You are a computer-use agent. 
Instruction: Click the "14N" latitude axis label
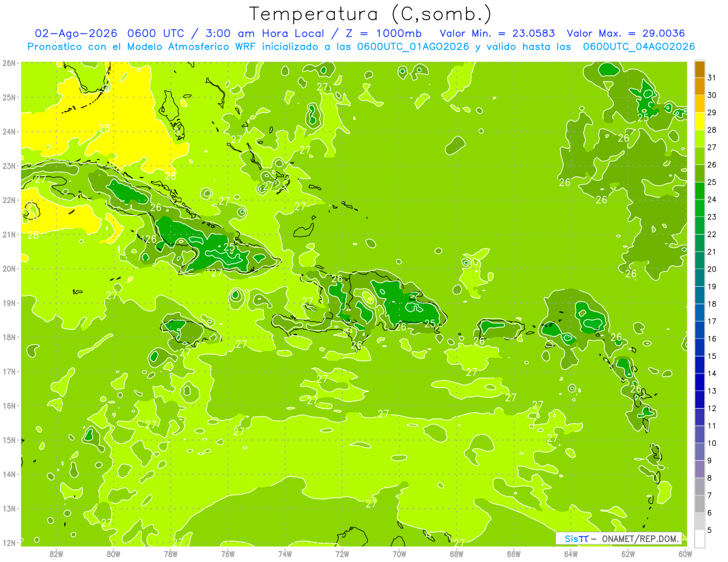[x=9, y=474]
